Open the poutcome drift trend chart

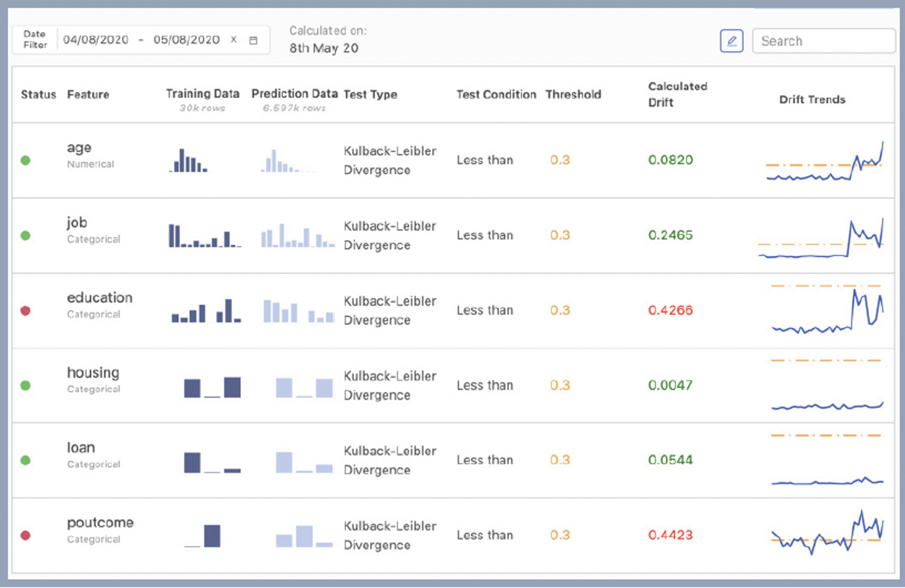[x=827, y=533]
